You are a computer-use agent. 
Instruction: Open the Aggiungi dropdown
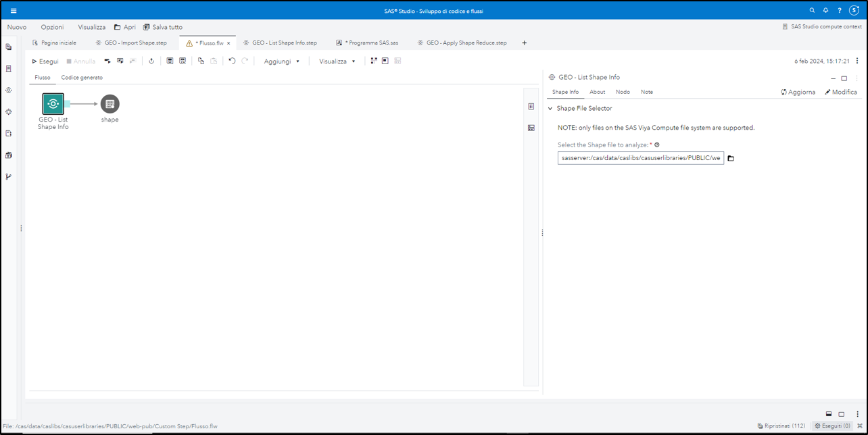click(x=282, y=61)
